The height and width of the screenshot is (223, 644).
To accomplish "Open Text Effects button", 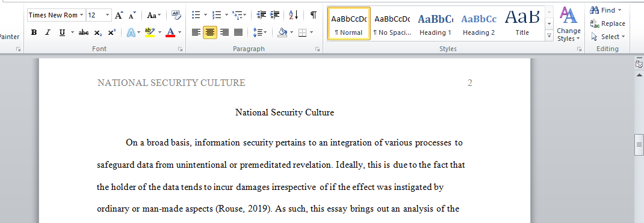I will click(x=131, y=32).
